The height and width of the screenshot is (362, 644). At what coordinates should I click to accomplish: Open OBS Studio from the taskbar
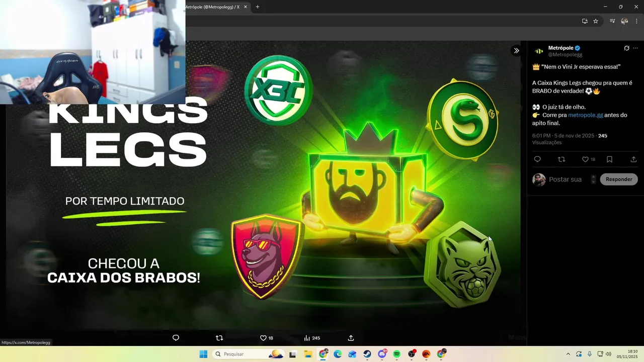pos(412,354)
